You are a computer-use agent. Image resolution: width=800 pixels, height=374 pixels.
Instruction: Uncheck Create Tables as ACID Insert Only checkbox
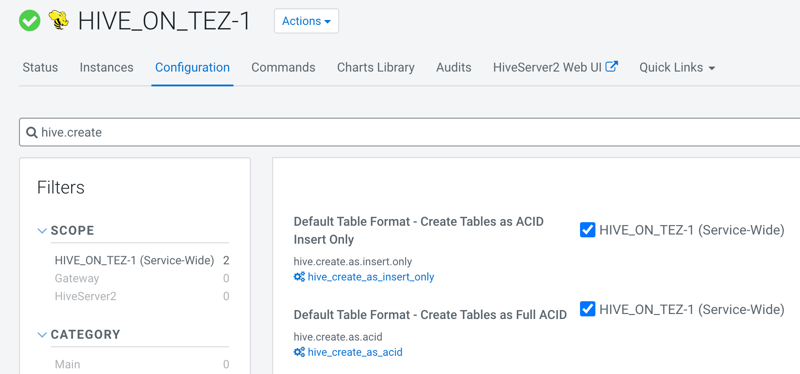588,230
